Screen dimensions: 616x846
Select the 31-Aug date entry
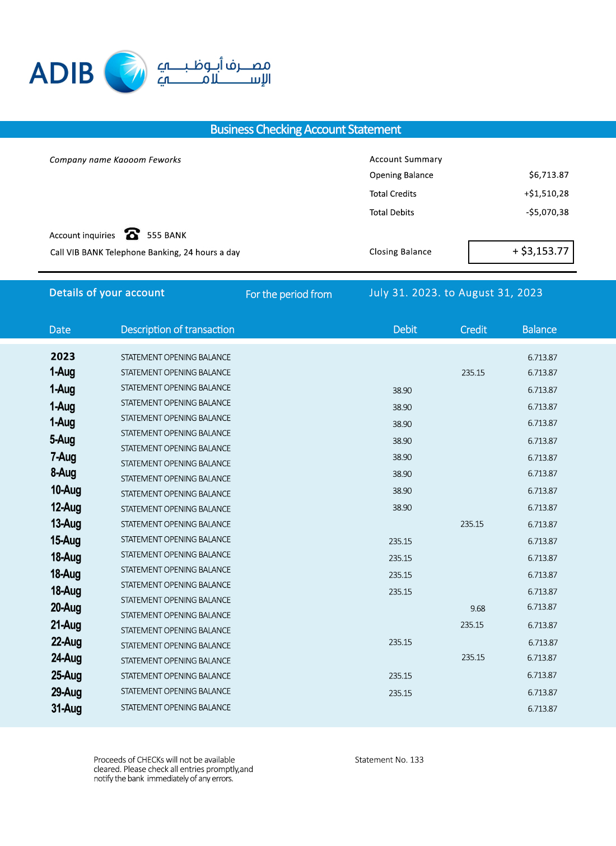tap(67, 709)
